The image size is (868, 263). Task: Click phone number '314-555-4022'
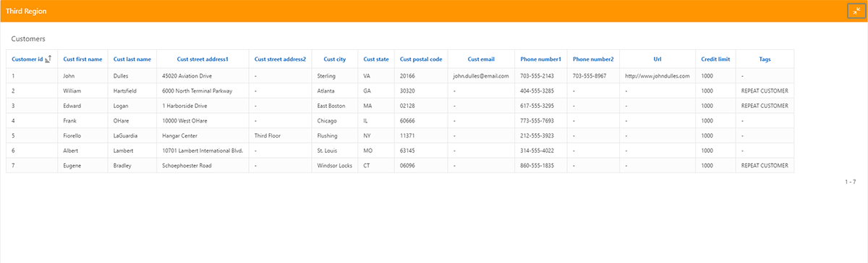[537, 151]
